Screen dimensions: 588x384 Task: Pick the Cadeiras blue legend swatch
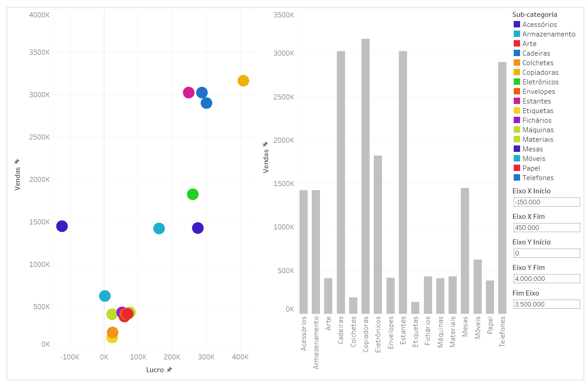pos(517,53)
